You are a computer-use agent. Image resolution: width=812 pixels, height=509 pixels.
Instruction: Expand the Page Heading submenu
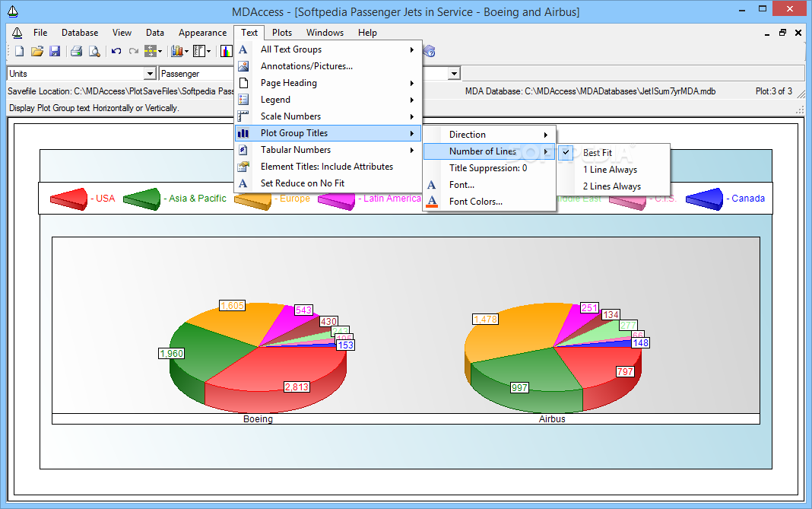(x=328, y=83)
